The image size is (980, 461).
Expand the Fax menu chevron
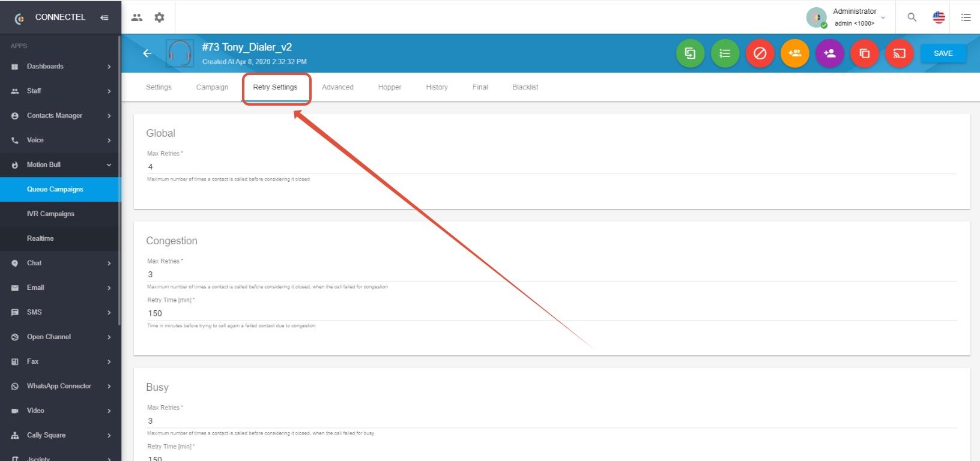(x=109, y=362)
